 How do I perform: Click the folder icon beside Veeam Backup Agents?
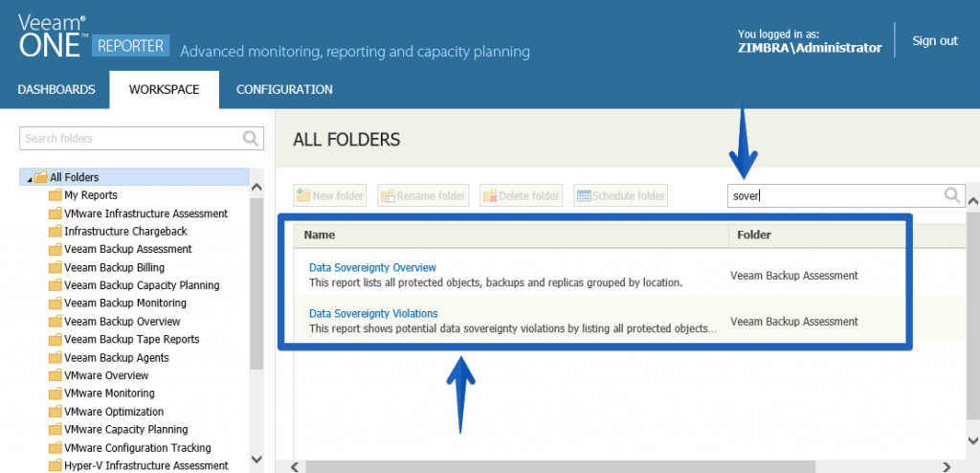56,358
